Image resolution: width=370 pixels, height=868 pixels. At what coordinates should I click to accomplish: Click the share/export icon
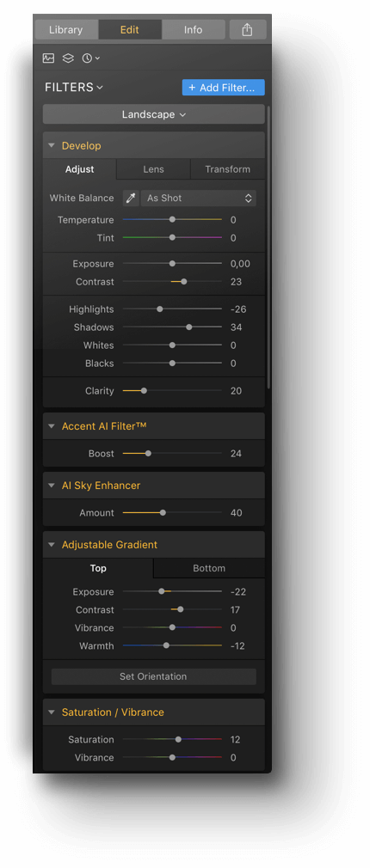point(248,30)
